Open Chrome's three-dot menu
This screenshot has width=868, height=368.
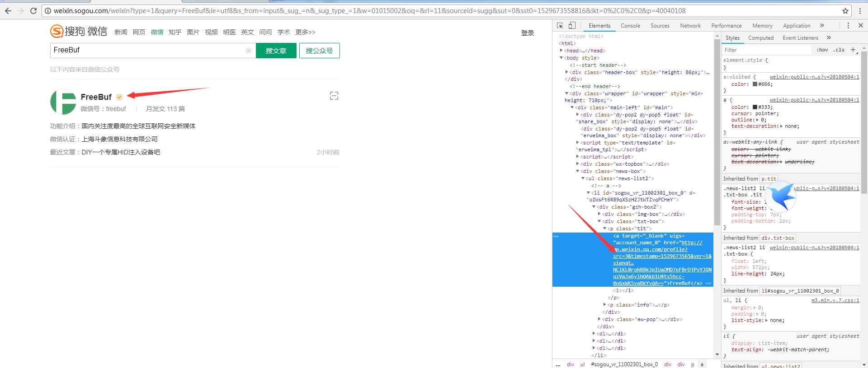(860, 11)
